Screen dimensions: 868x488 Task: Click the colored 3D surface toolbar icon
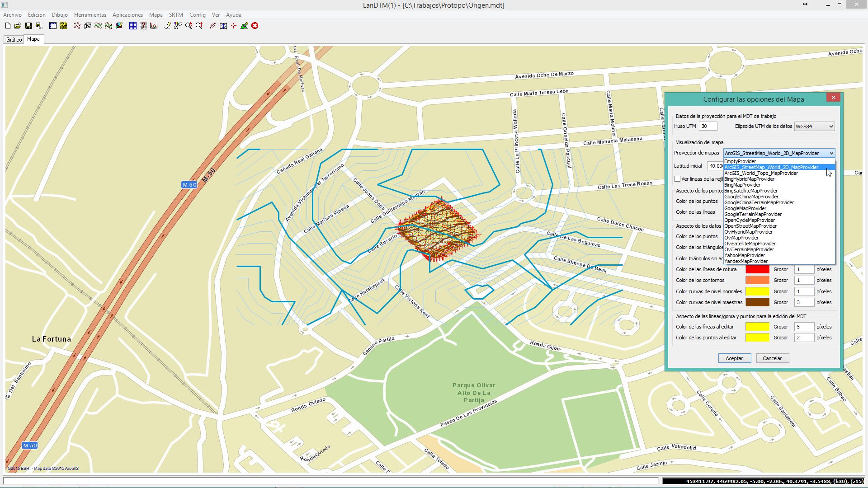coord(119,26)
